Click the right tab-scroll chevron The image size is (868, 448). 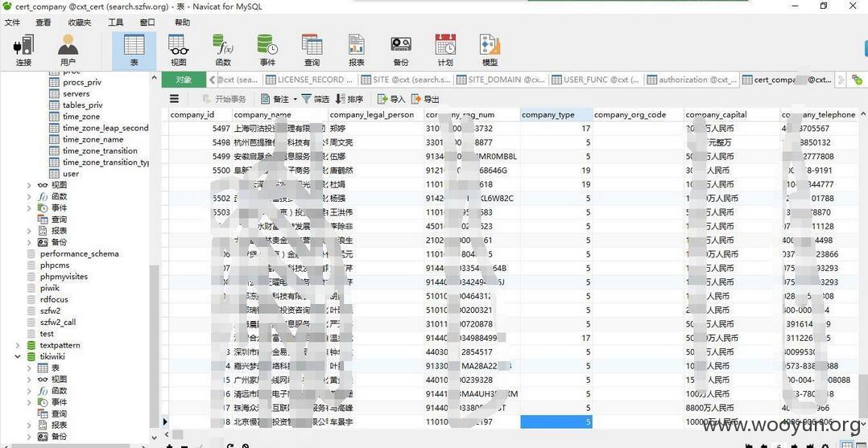(841, 80)
